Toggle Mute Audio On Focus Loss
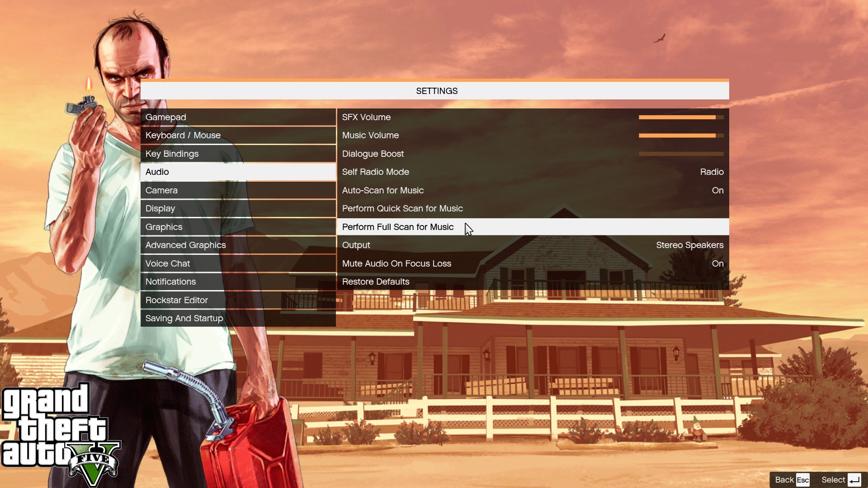Image resolution: width=868 pixels, height=488 pixels. pyautogui.click(x=718, y=263)
